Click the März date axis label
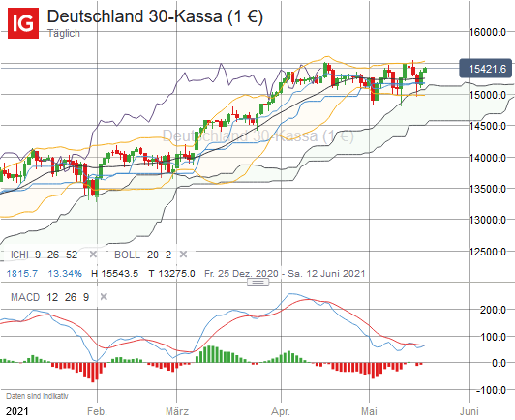The image size is (515, 420). [177, 411]
